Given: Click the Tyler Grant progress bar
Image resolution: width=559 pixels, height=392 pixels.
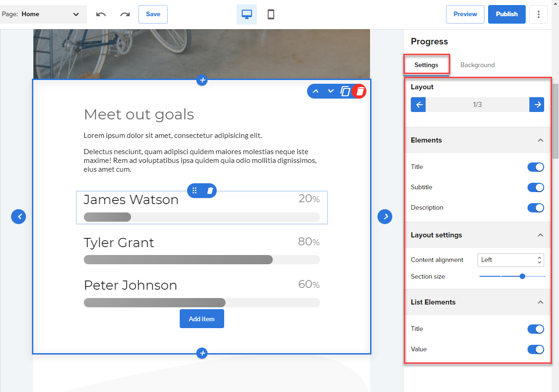Looking at the screenshot, I should [201, 260].
